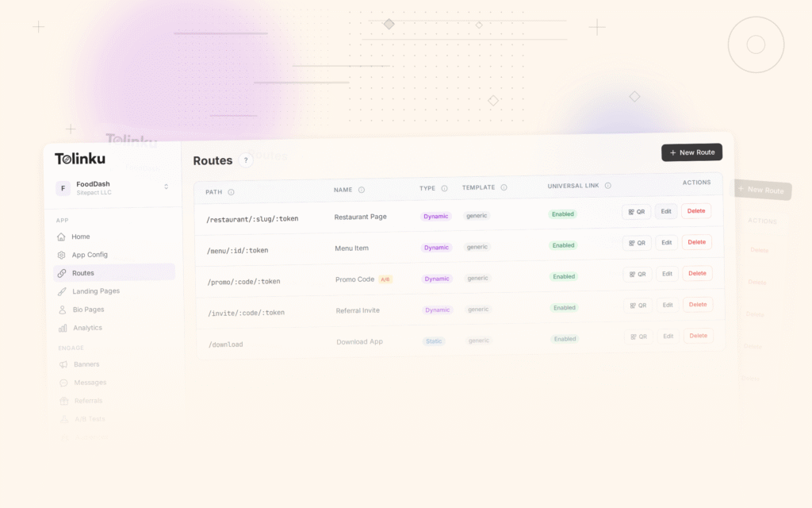Click the info icon next to TEMPLATE header

504,187
